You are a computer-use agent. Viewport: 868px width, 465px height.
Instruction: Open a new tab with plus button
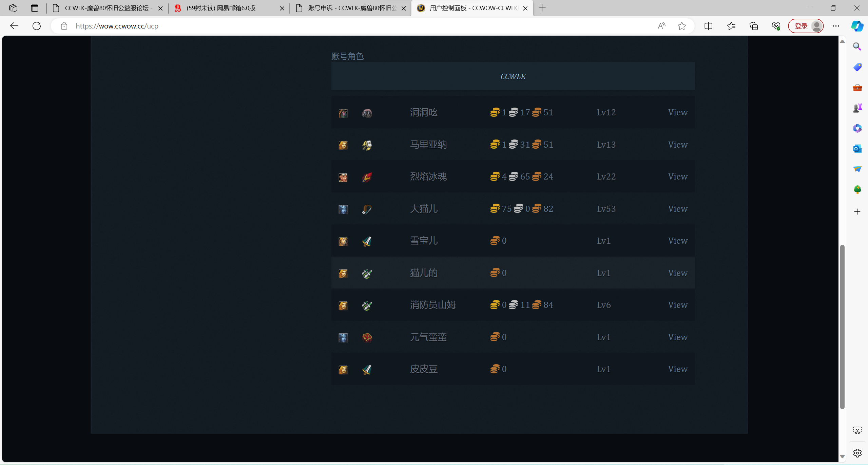(542, 8)
